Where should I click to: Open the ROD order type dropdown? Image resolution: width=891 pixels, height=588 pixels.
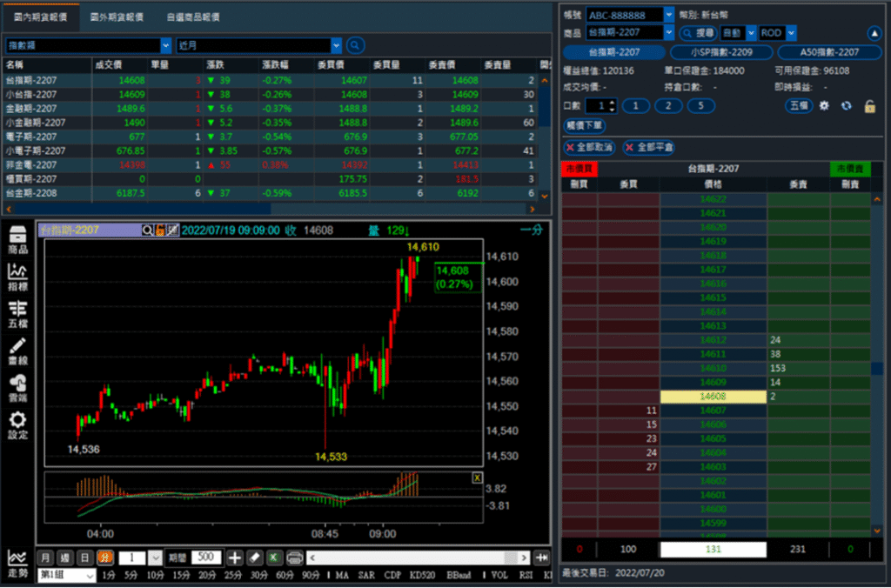(x=791, y=33)
